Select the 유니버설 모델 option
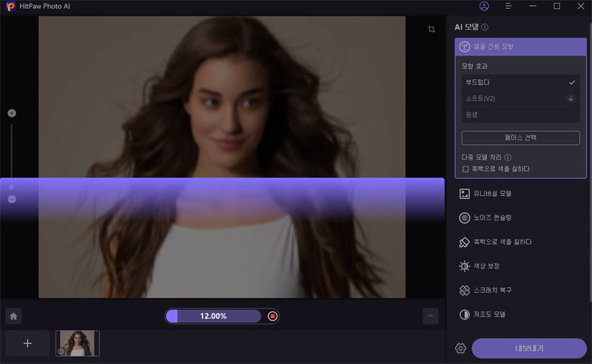The image size is (592, 364). (x=521, y=194)
